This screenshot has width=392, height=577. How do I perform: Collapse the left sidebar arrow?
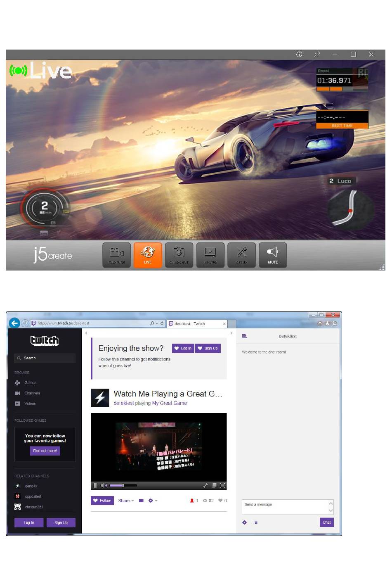pos(86,333)
